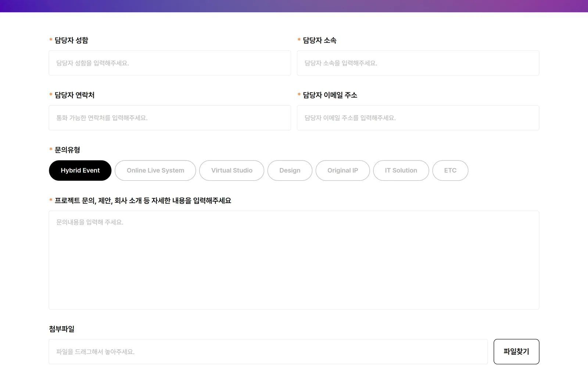Viewport: 588px width, 368px height.
Task: Select the ETC inquiry type
Action: click(x=450, y=170)
